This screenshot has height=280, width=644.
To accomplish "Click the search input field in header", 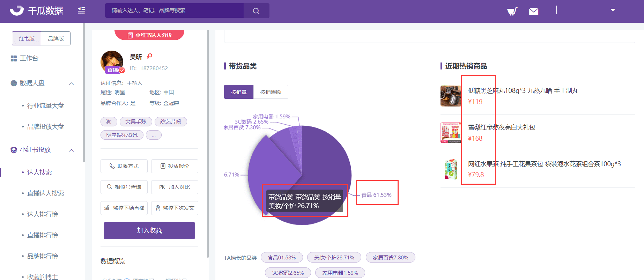I will coord(174,10).
